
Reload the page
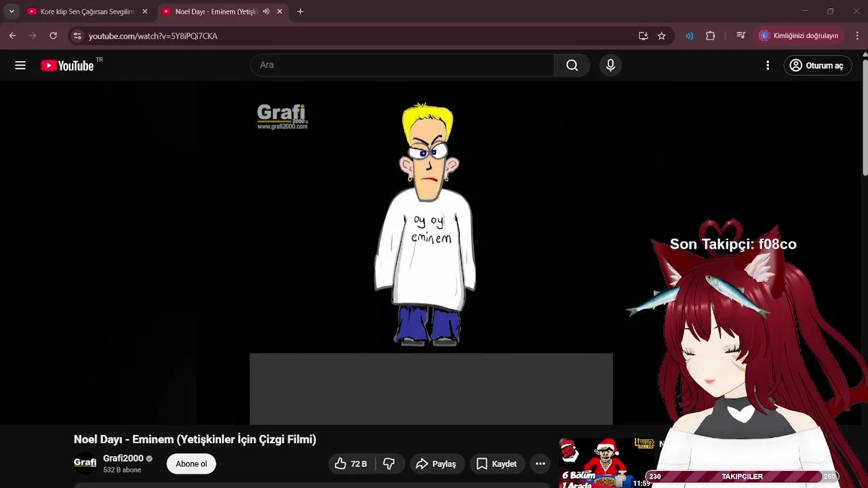click(x=53, y=36)
